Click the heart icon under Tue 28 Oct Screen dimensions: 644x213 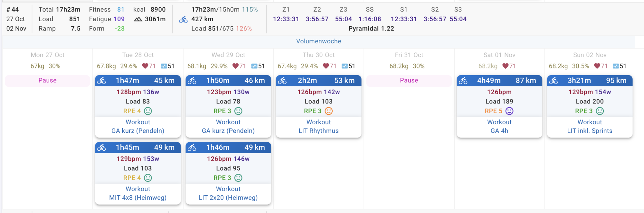click(145, 66)
